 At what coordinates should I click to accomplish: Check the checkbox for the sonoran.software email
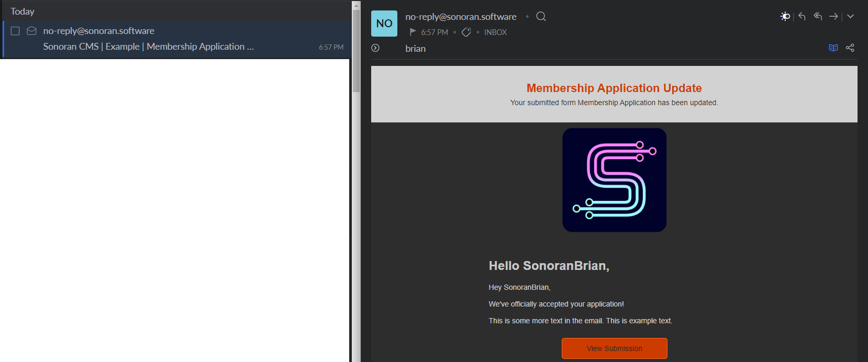tap(15, 31)
